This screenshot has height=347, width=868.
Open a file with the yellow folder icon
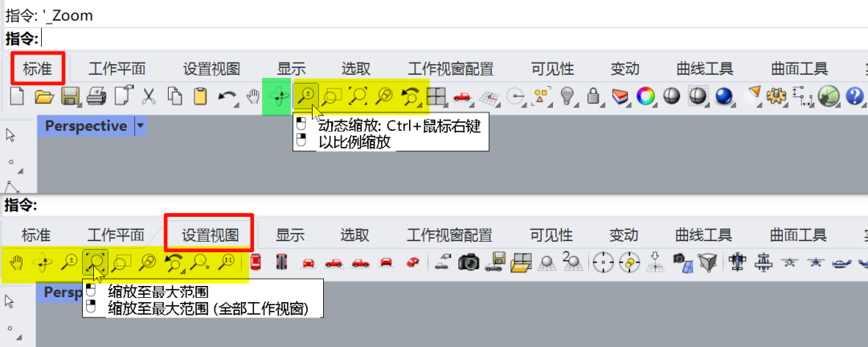coord(43,97)
